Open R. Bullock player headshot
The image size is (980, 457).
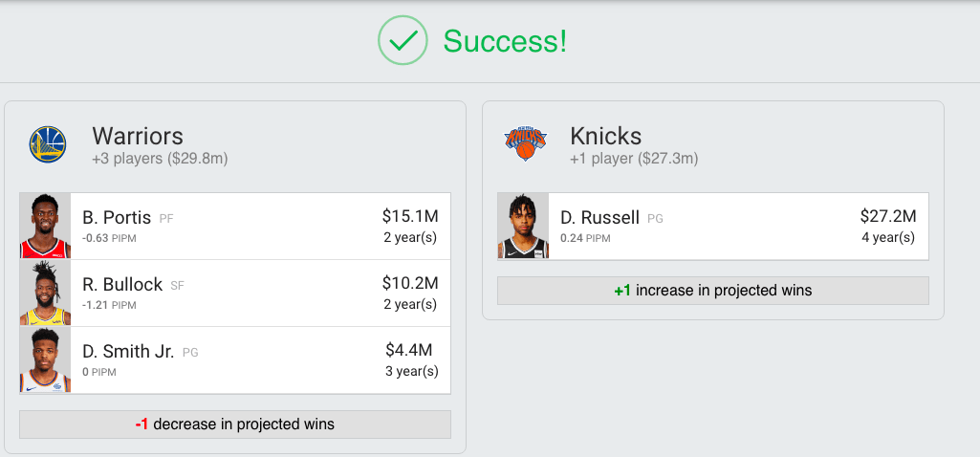45,294
